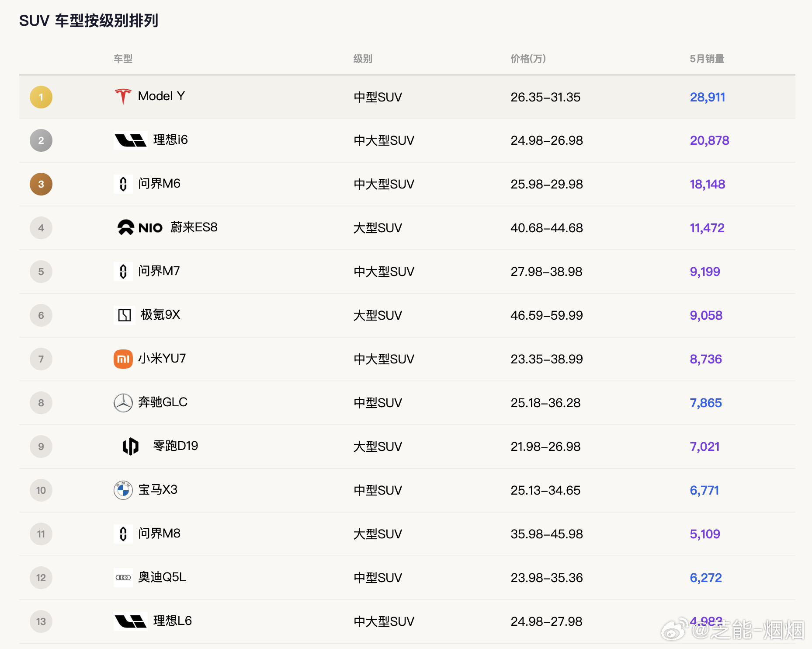Click the gold rank 1 badge

(x=41, y=97)
